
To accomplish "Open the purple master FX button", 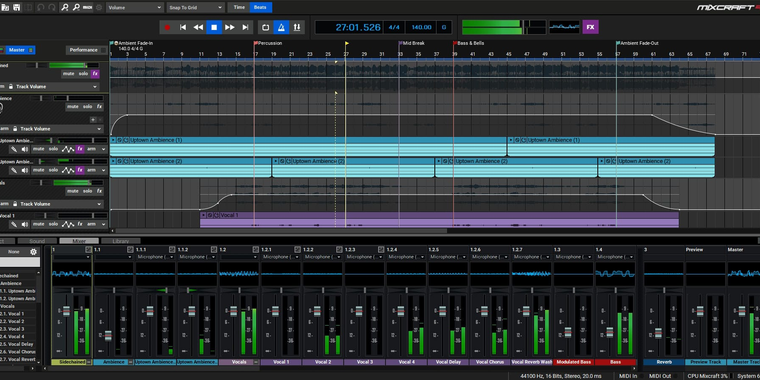I will click(x=590, y=27).
